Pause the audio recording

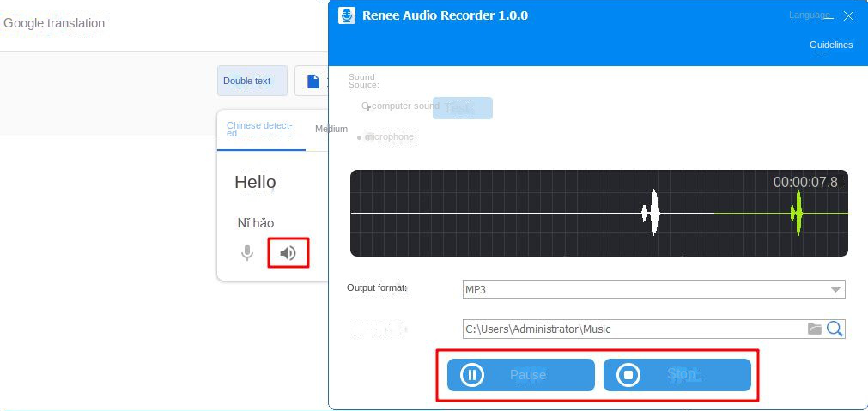coord(520,375)
